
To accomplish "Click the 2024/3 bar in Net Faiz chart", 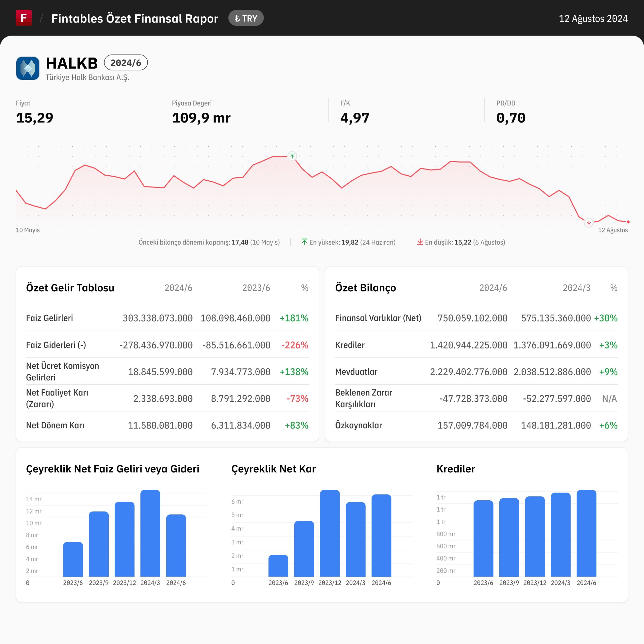I will 150,533.
